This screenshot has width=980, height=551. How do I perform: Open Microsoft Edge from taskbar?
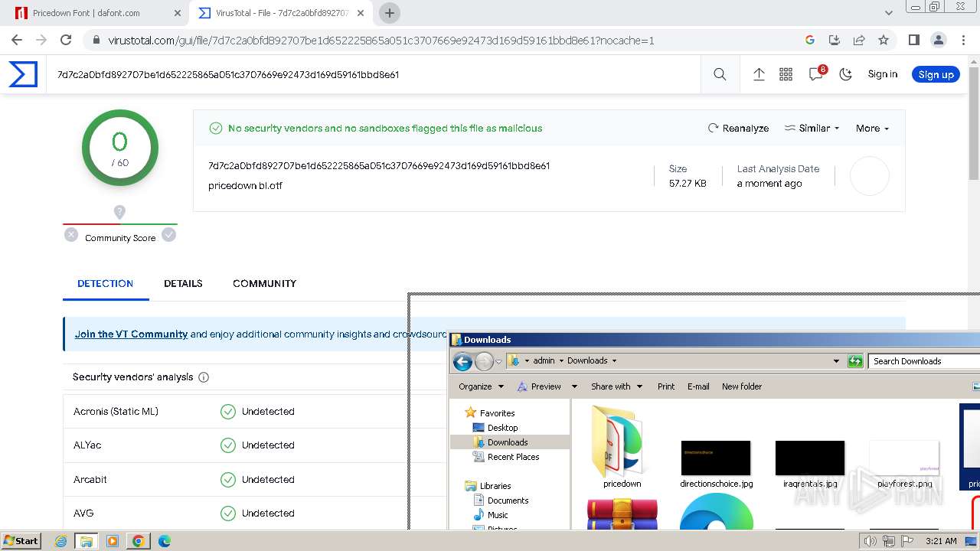tap(164, 541)
